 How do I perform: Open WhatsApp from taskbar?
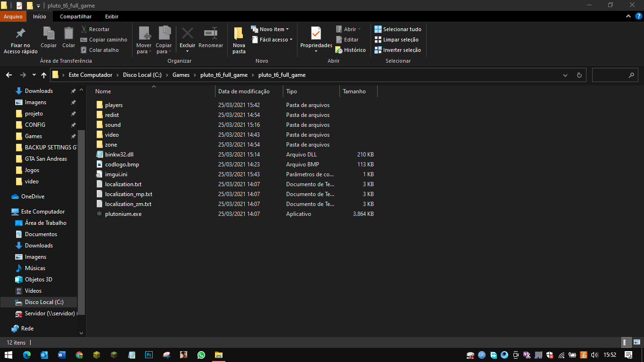tap(201, 354)
